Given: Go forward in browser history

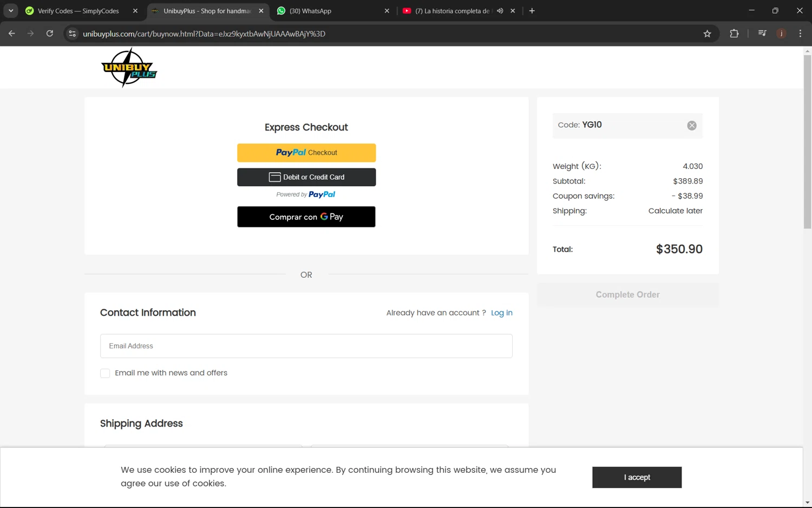Looking at the screenshot, I should (30, 34).
